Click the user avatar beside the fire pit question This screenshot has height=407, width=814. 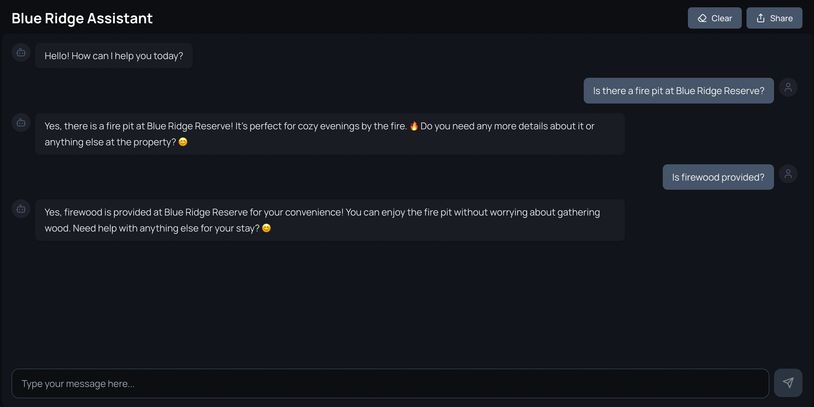(788, 88)
